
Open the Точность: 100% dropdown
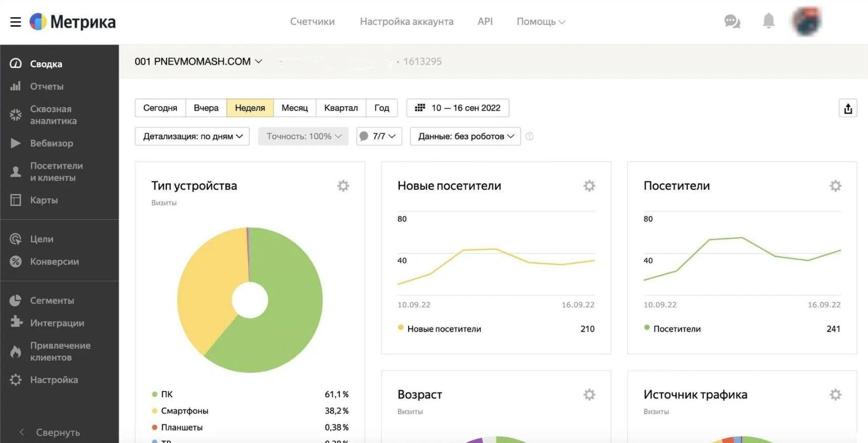[x=303, y=136]
